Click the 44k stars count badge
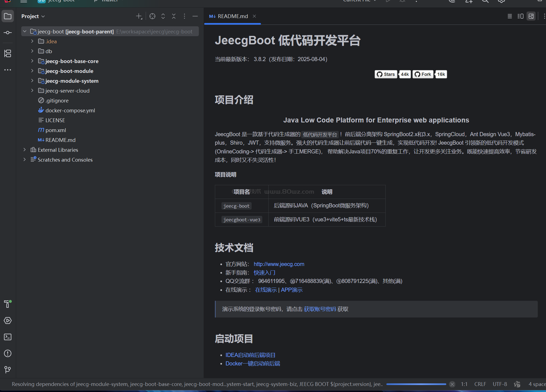The width and height of the screenshot is (546, 392). tap(405, 74)
